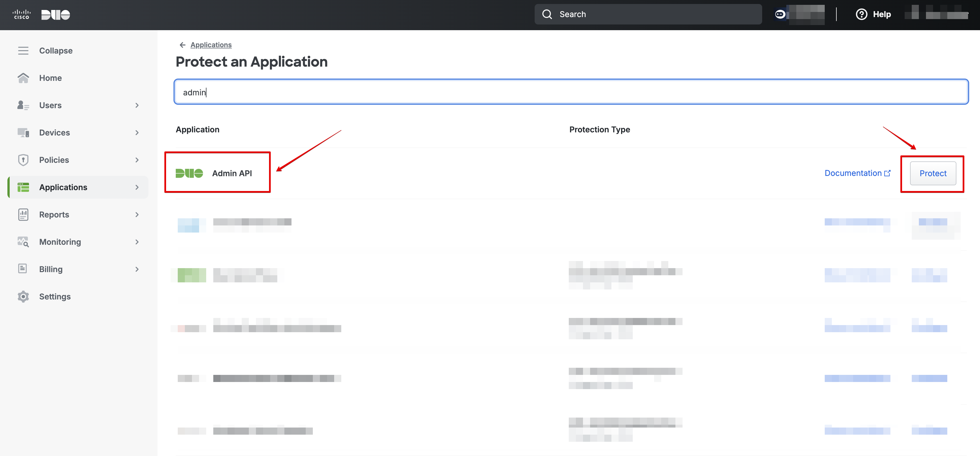Viewport: 980px width, 456px height.
Task: Open the Users sidebar menu item
Action: click(50, 105)
